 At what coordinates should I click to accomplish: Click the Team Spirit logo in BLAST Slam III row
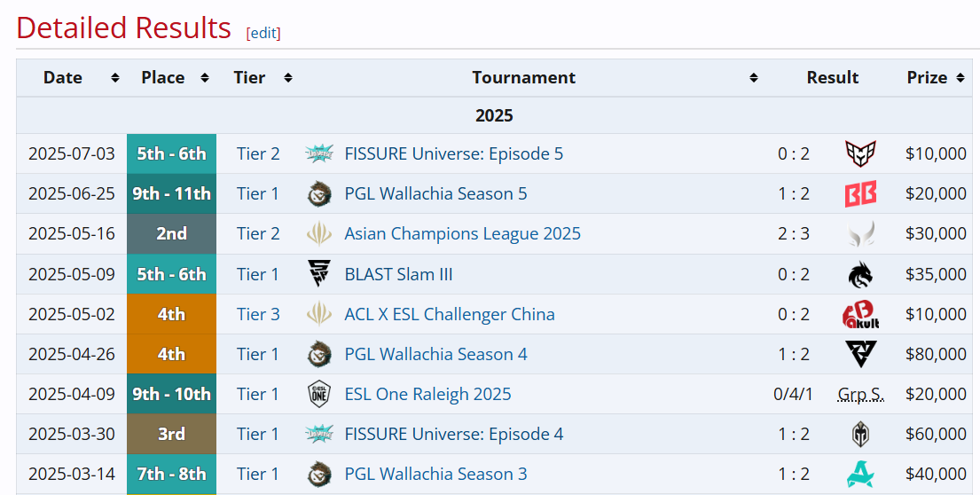[860, 274]
